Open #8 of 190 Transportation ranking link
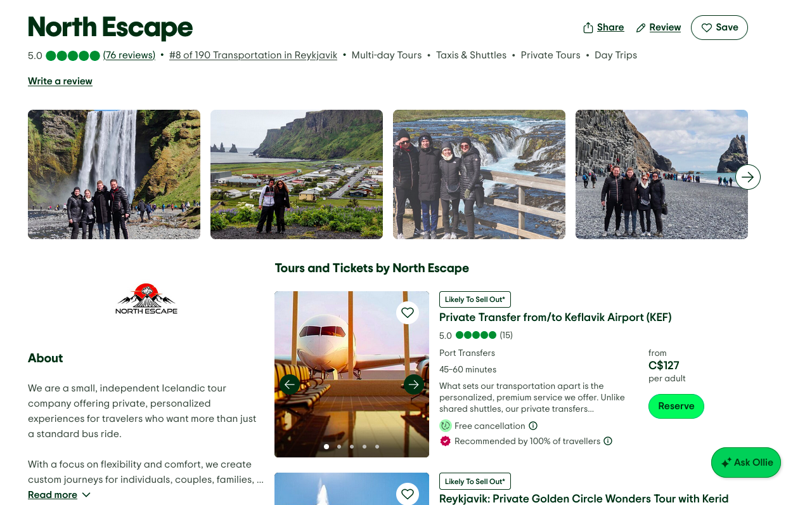The height and width of the screenshot is (505, 812). (x=253, y=55)
